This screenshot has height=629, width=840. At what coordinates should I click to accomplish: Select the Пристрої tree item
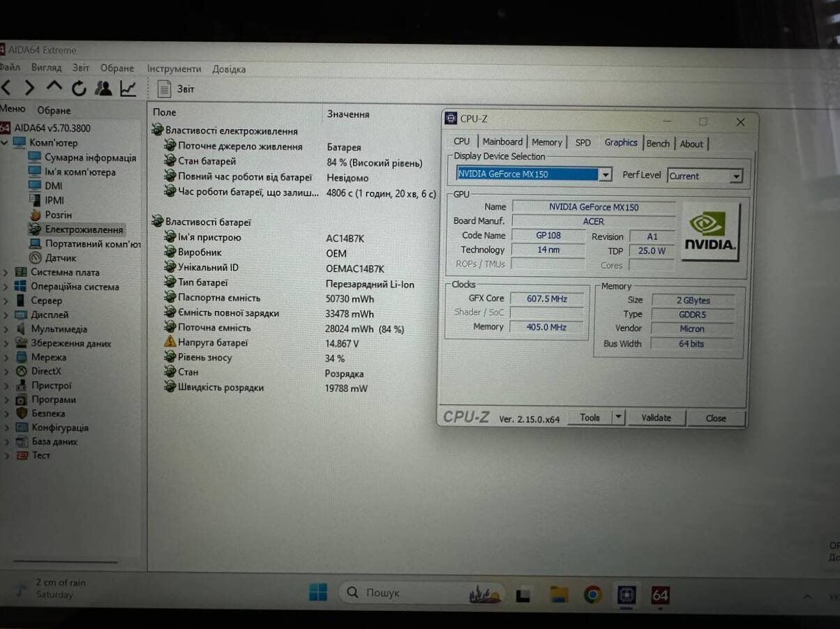point(51,385)
